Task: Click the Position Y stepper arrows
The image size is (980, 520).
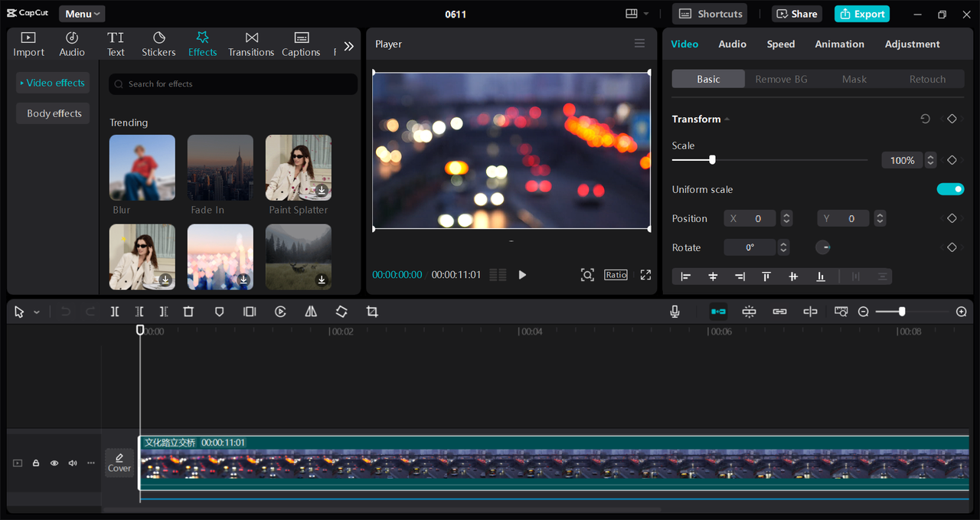Action: point(880,218)
